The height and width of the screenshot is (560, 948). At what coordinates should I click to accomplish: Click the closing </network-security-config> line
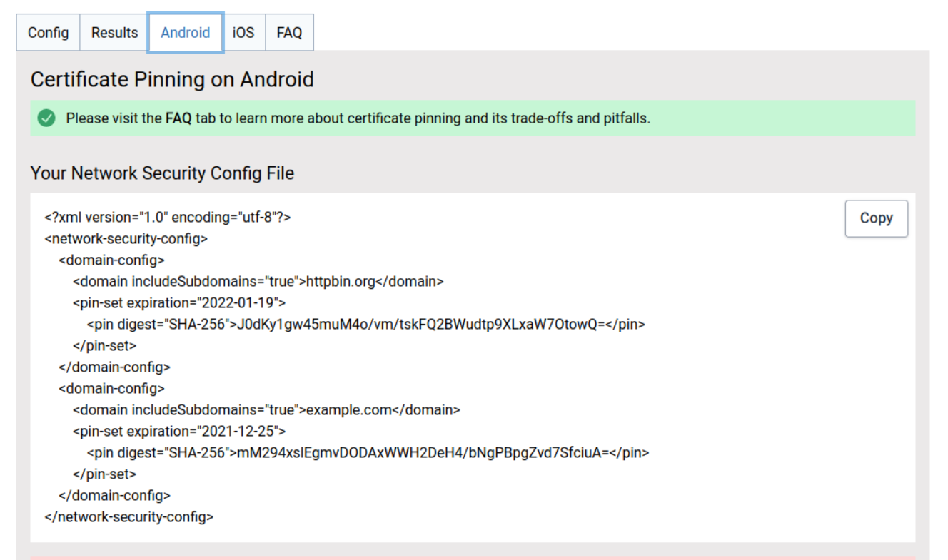[x=128, y=516]
